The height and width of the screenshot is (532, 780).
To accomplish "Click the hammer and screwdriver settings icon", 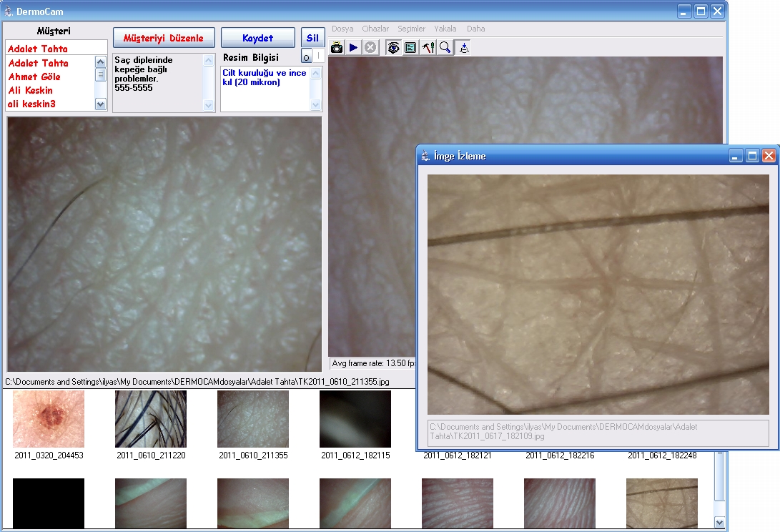I will pos(428,48).
